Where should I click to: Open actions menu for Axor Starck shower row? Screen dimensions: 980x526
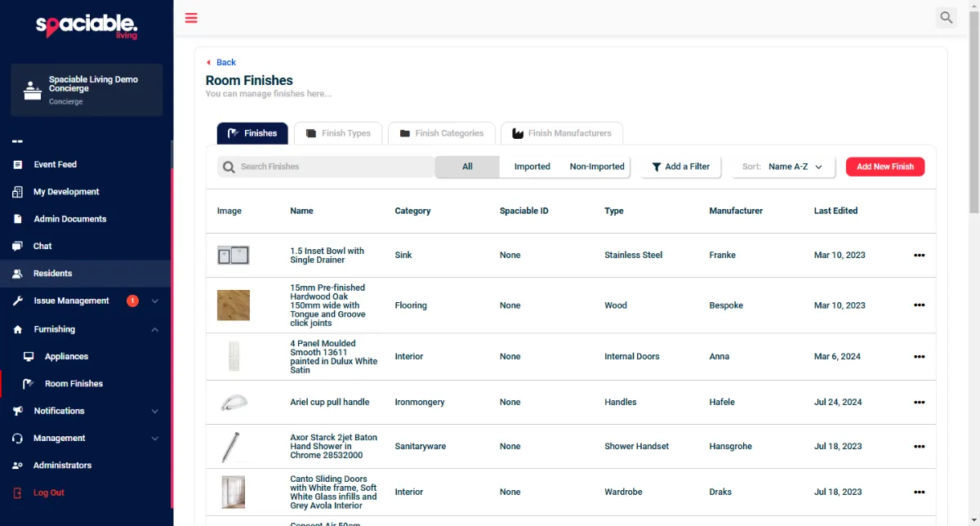(919, 447)
